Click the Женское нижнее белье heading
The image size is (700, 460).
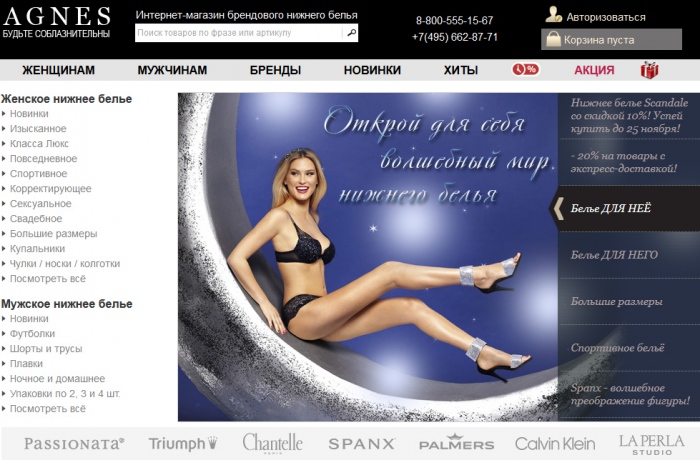tap(67, 99)
